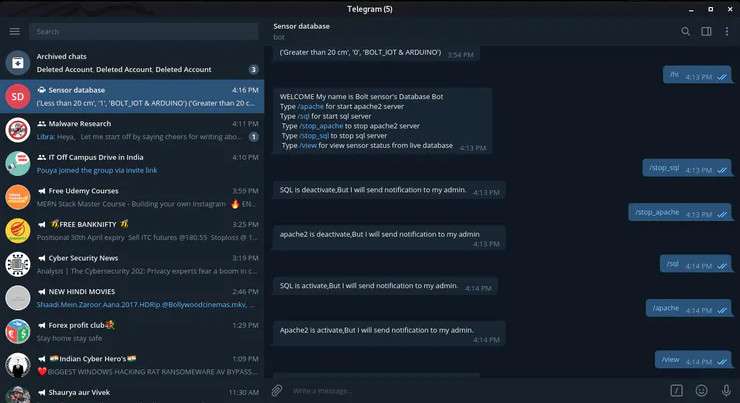
Task: Open the Cyber Security News avatar
Action: (18, 264)
